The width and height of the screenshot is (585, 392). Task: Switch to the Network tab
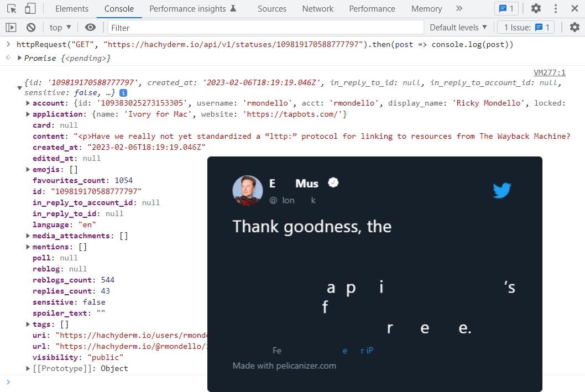tap(317, 8)
